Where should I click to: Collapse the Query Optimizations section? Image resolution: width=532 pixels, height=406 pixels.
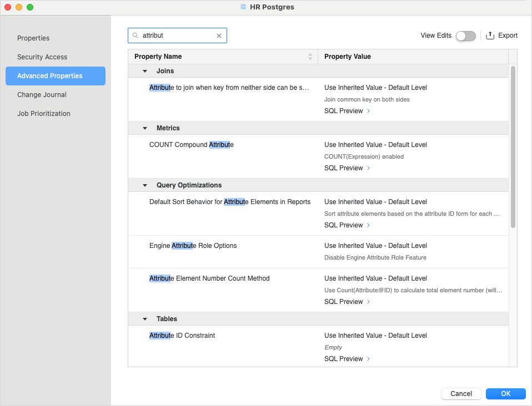pyautogui.click(x=145, y=185)
